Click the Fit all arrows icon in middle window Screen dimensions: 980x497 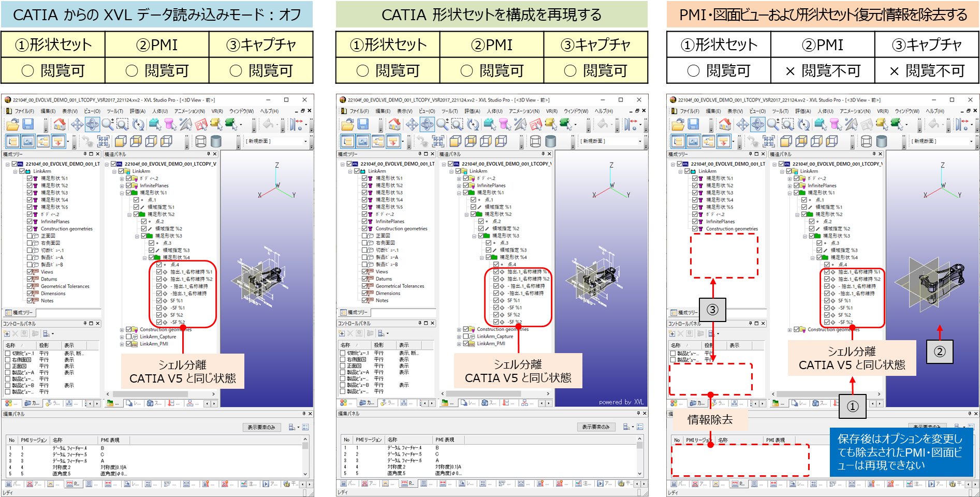438,141
